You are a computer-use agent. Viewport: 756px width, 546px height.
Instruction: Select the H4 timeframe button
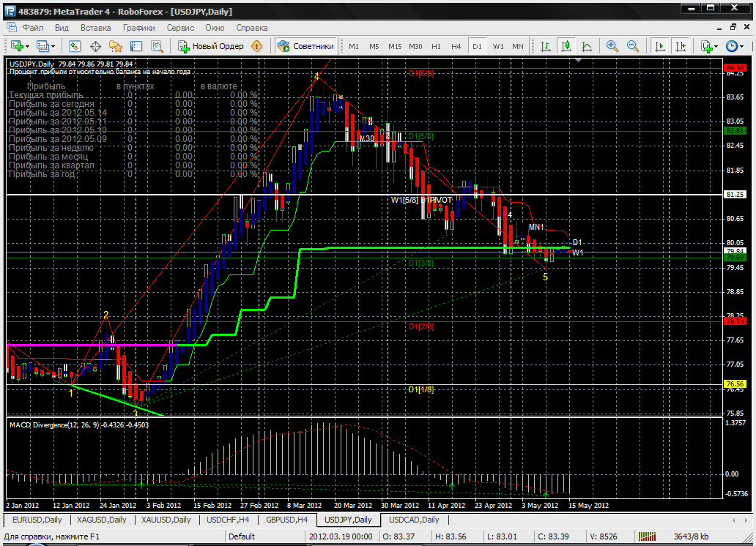[x=456, y=46]
